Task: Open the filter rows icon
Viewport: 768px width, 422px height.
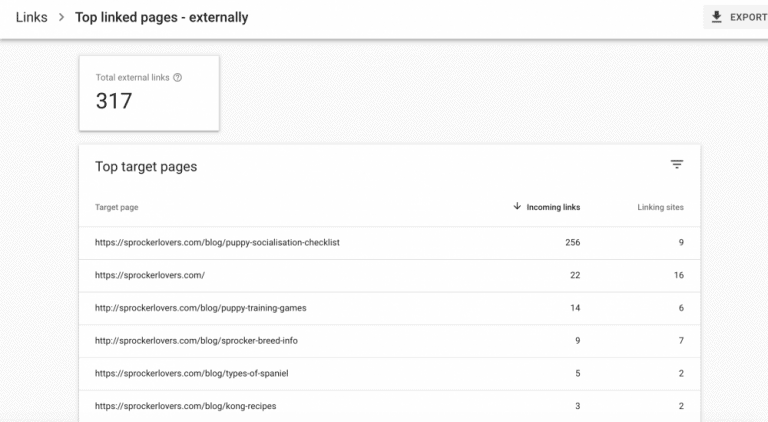Action: 676,164
